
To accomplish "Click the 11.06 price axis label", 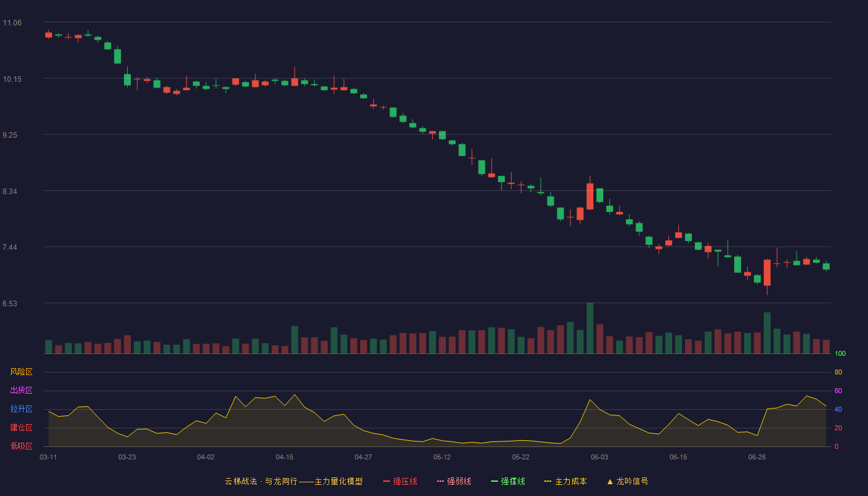I will pos(12,23).
